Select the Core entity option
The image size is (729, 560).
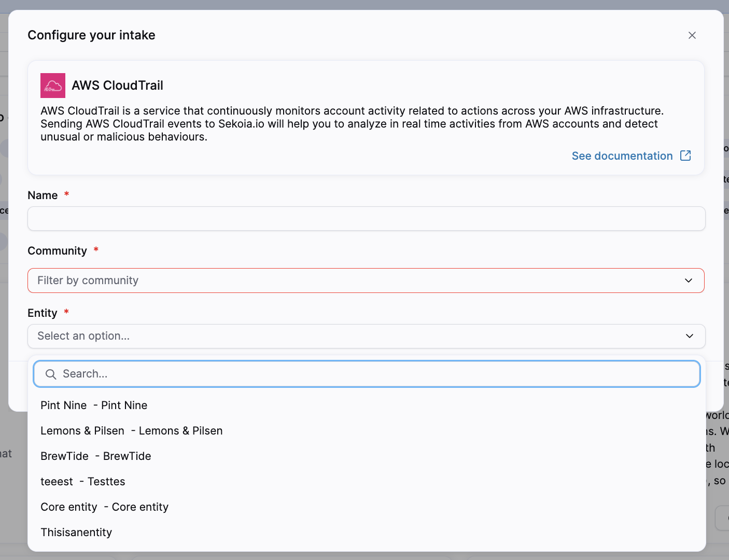coord(366,507)
